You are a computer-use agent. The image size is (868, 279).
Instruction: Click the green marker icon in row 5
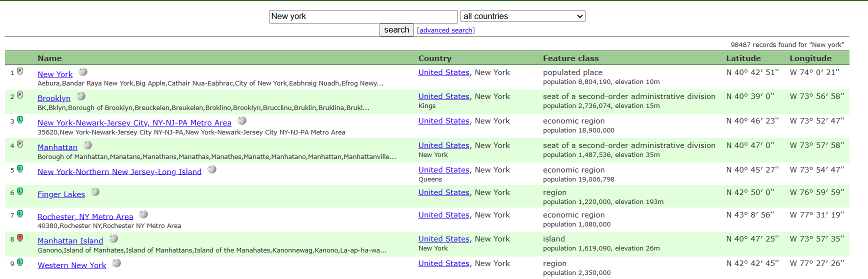pyautogui.click(x=20, y=169)
